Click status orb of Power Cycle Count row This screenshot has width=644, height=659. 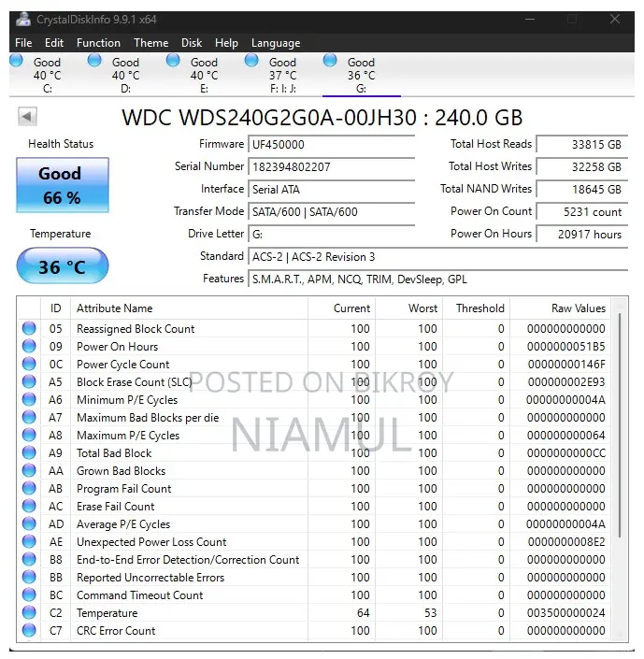[x=29, y=364]
